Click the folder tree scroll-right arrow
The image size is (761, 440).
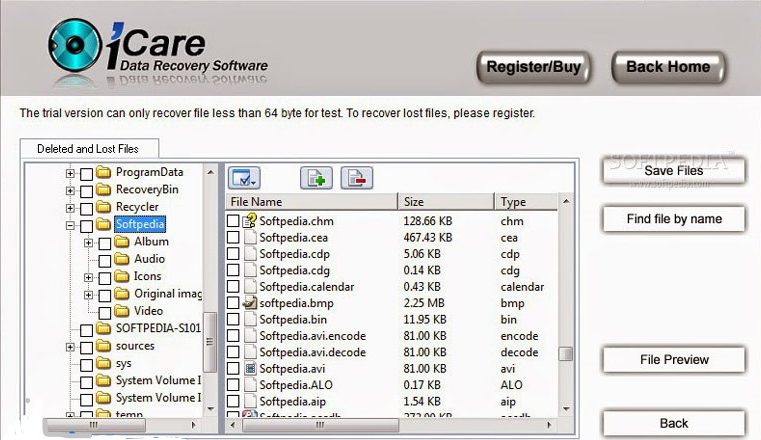(194, 425)
